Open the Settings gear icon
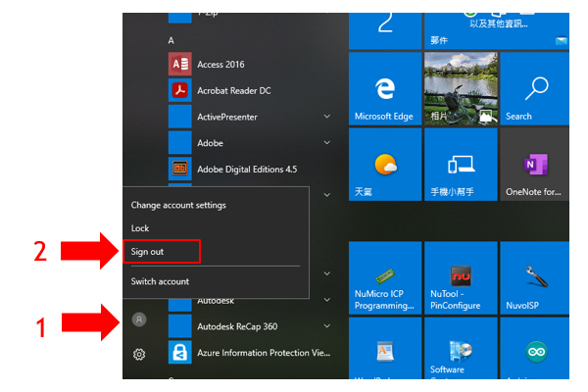The width and height of the screenshot is (588, 392). pos(139,354)
